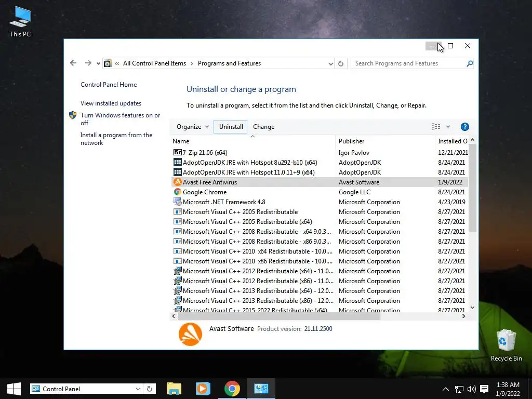Select the Microsoft Visual C++ 2005 Redistributable row
This screenshot has height=399, width=532.
[x=319, y=212]
